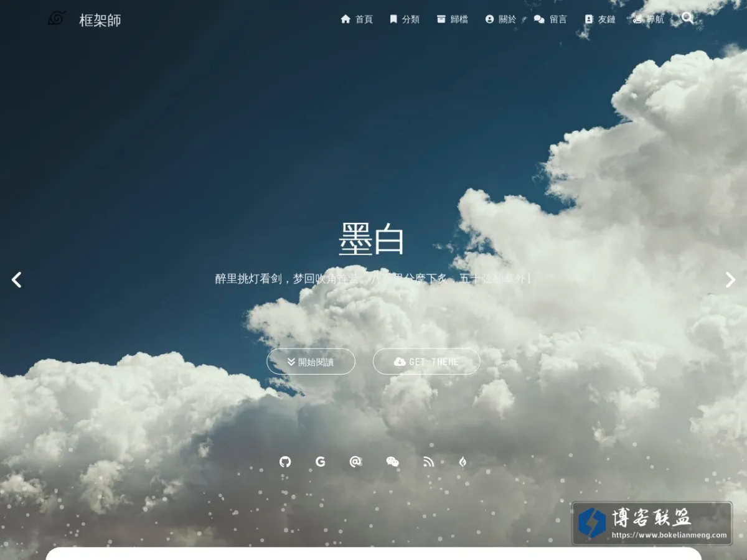The height and width of the screenshot is (560, 747).
Task: Open the RSS feed icon
Action: tap(428, 462)
